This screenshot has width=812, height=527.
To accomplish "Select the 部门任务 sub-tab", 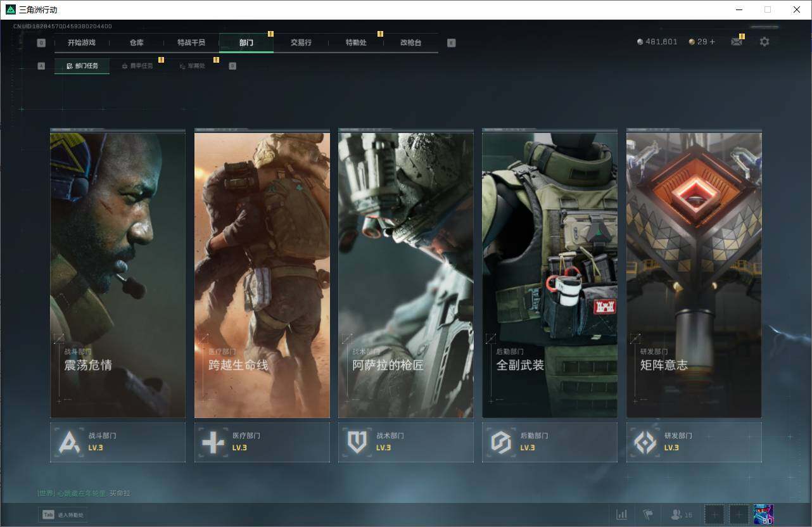I will (x=82, y=66).
